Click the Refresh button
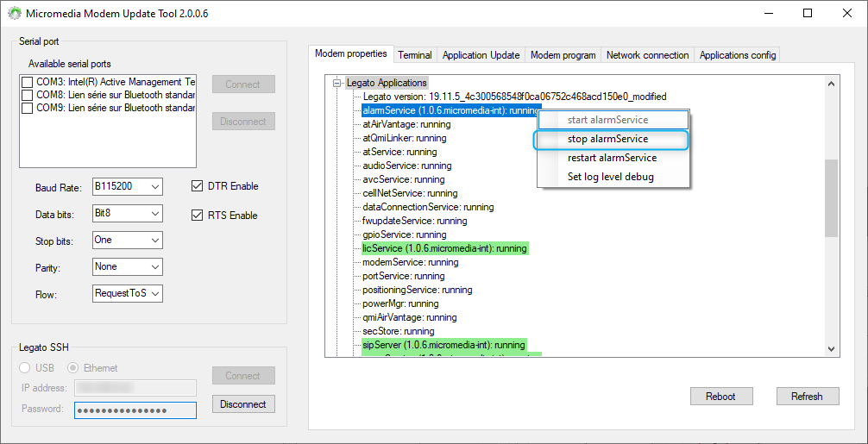This screenshot has height=444, width=868. pyautogui.click(x=806, y=397)
